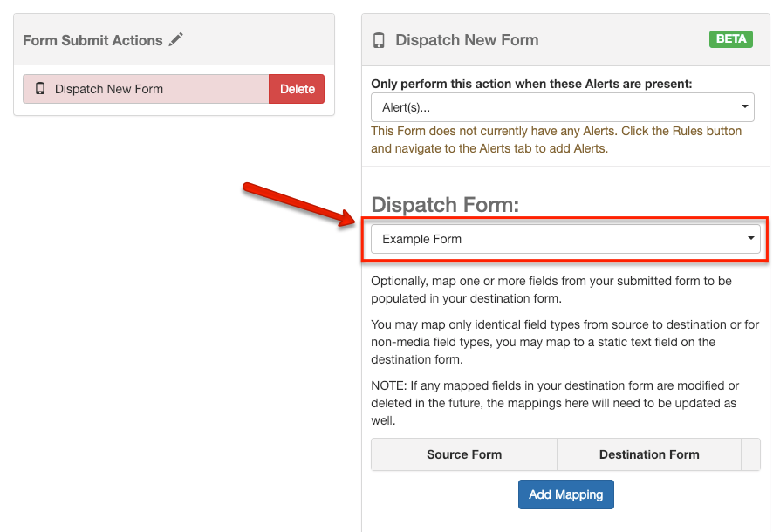
Task: Click the phone icon in the Dispatch New Form panel header
Action: [x=379, y=40]
